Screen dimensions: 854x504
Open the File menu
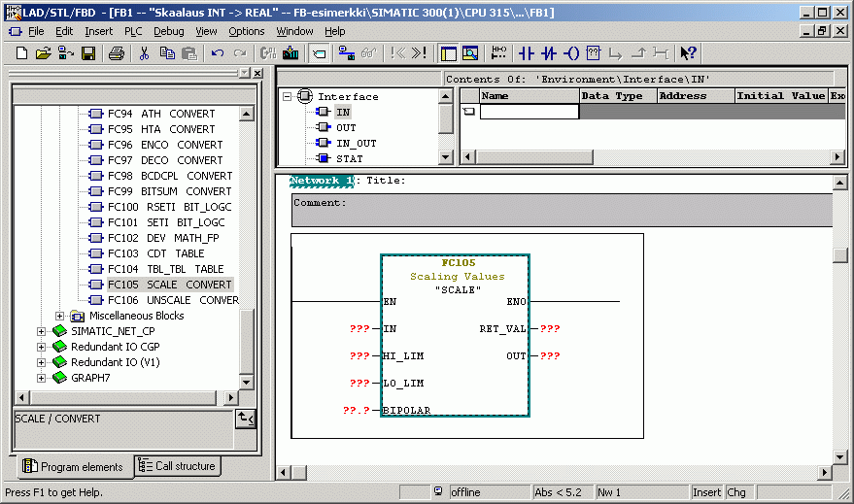pyautogui.click(x=36, y=32)
